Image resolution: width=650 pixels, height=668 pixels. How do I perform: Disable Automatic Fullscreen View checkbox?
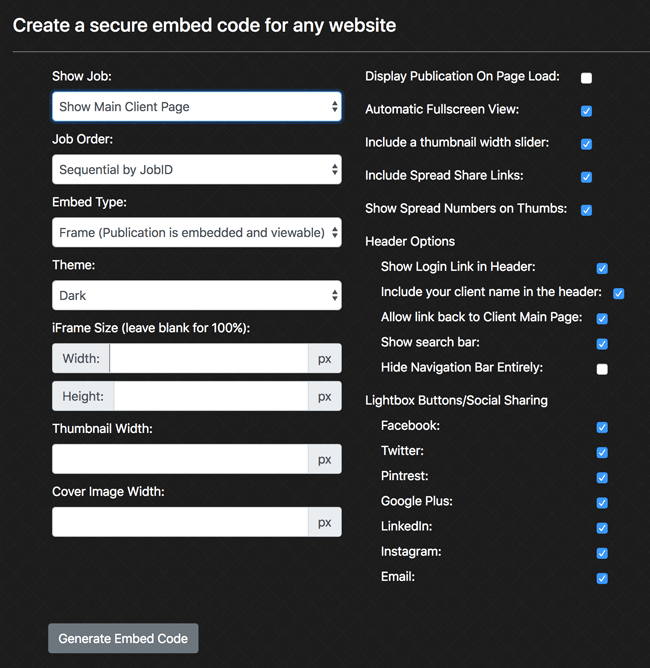[587, 111]
